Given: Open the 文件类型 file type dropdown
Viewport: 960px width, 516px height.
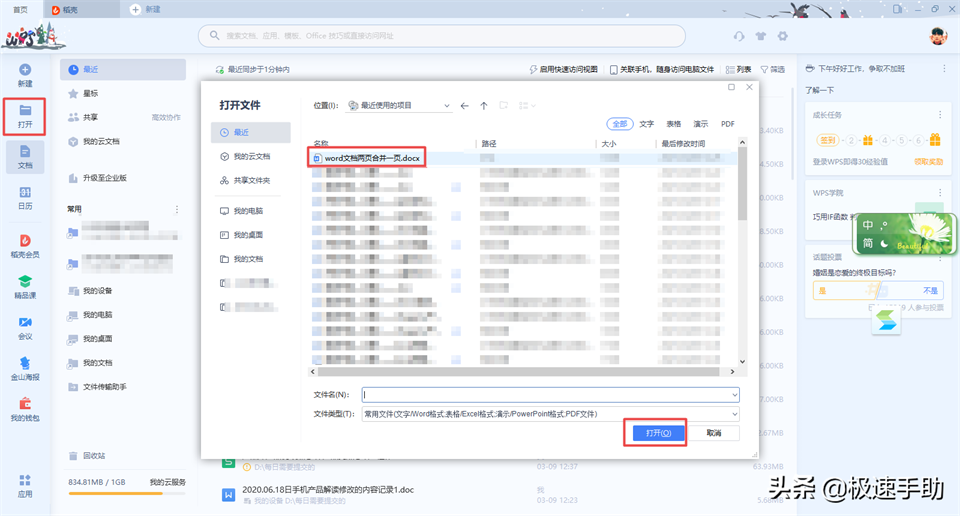Looking at the screenshot, I should click(735, 414).
